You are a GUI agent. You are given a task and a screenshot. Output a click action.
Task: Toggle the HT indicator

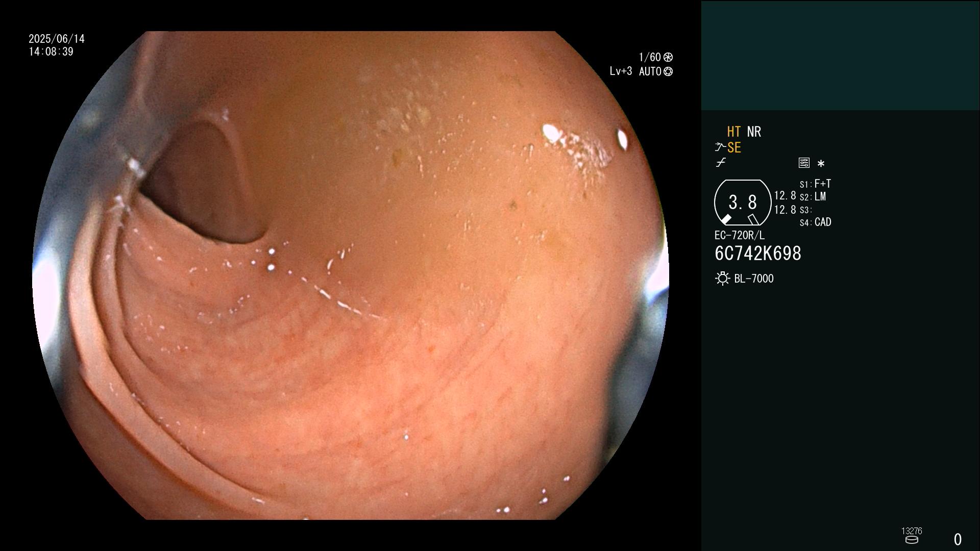(733, 132)
